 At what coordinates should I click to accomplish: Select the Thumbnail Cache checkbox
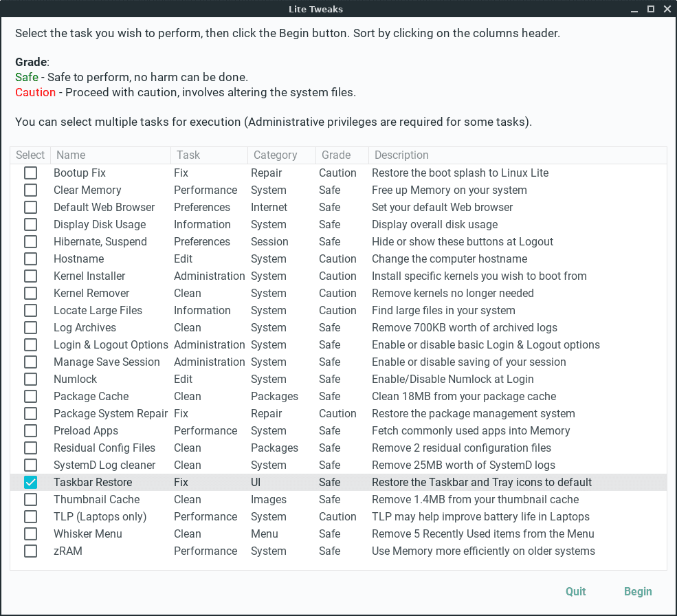pyautogui.click(x=30, y=499)
